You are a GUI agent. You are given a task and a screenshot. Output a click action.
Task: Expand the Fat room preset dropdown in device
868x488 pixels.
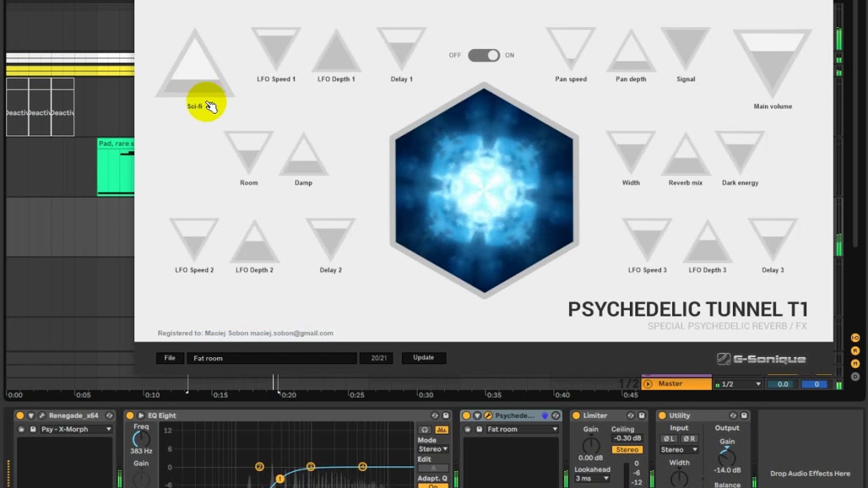[x=522, y=429]
